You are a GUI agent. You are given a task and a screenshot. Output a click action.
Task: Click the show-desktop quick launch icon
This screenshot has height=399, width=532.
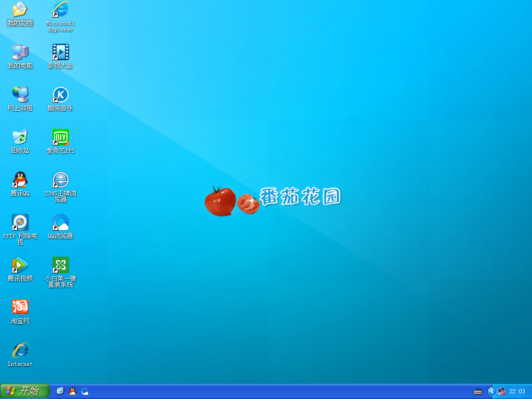pos(60,391)
